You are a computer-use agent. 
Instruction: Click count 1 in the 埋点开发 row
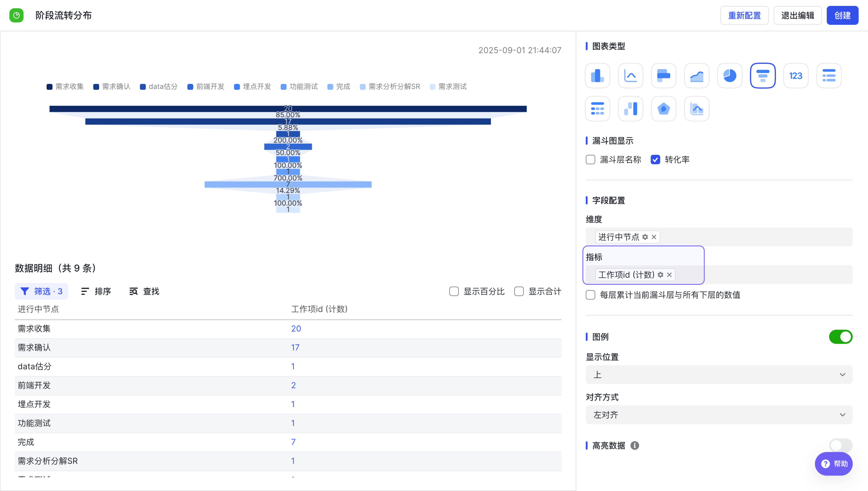[293, 404]
